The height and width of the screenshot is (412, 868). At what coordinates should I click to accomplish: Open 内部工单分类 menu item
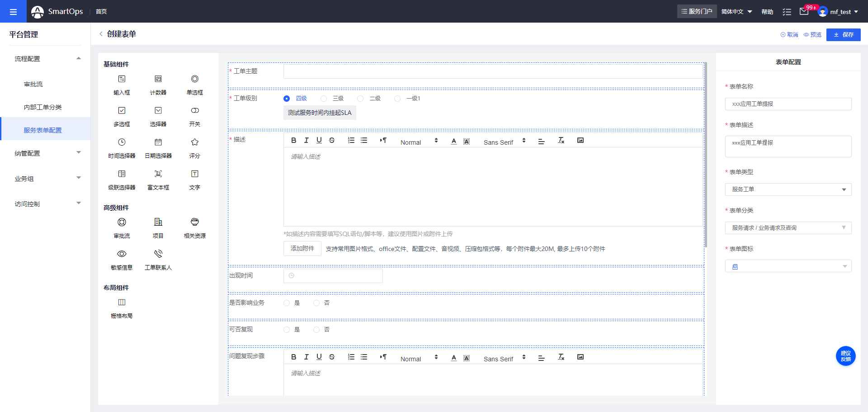pos(45,107)
